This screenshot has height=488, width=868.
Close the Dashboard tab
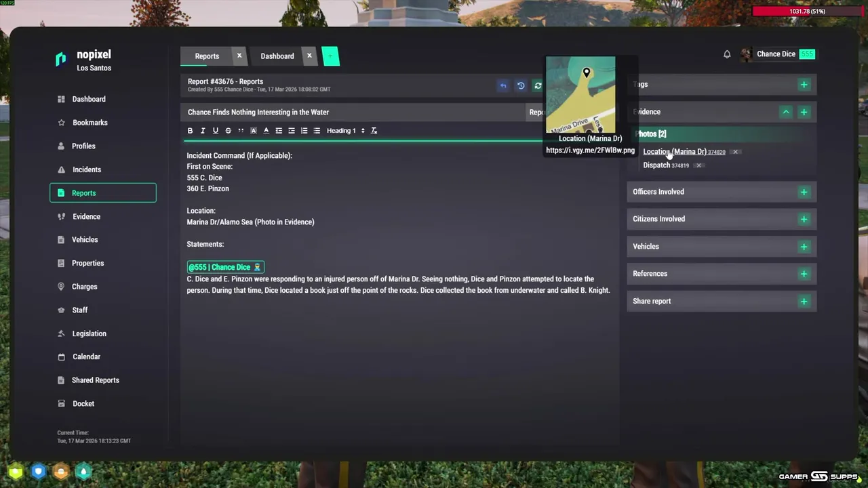point(309,56)
